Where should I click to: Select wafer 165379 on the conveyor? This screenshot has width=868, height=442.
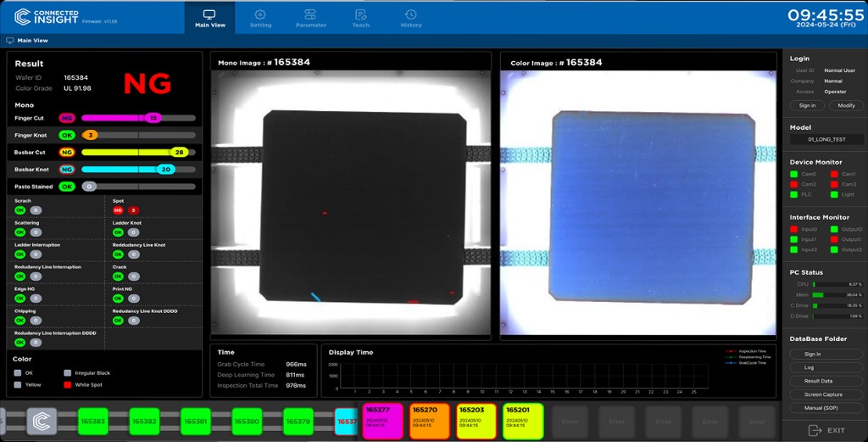point(298,422)
